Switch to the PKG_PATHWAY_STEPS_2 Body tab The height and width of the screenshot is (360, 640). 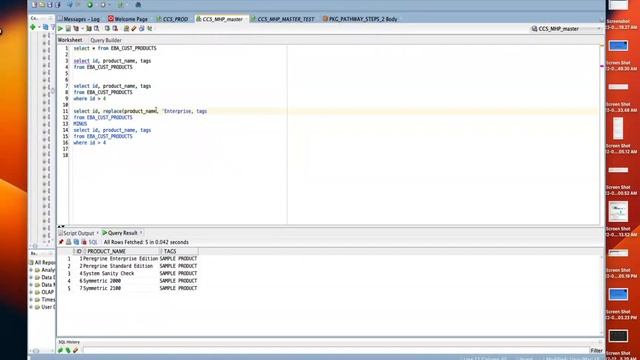pyautogui.click(x=360, y=19)
